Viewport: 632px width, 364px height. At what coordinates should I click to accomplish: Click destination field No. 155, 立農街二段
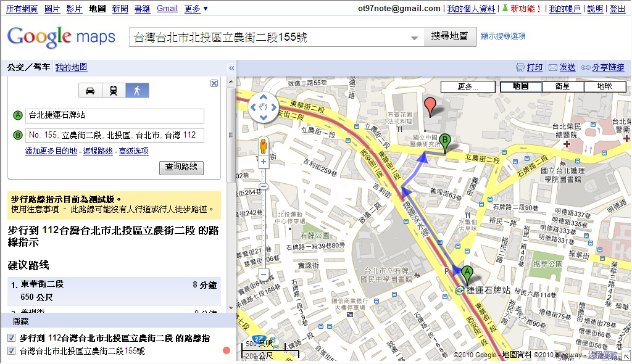click(115, 135)
